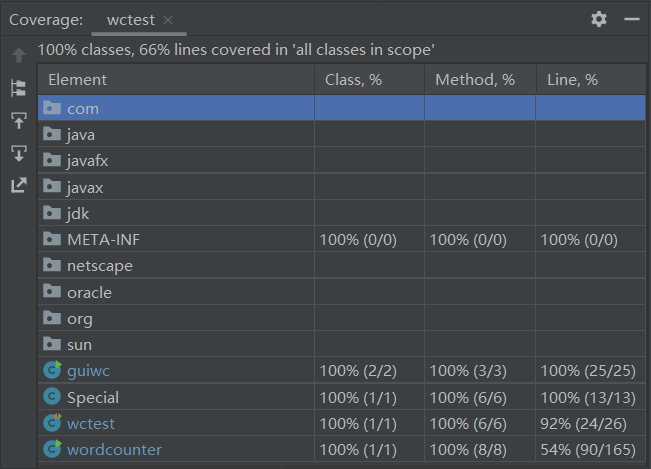651x469 pixels.
Task: Click the generate coverage report icon
Action: tap(19, 185)
